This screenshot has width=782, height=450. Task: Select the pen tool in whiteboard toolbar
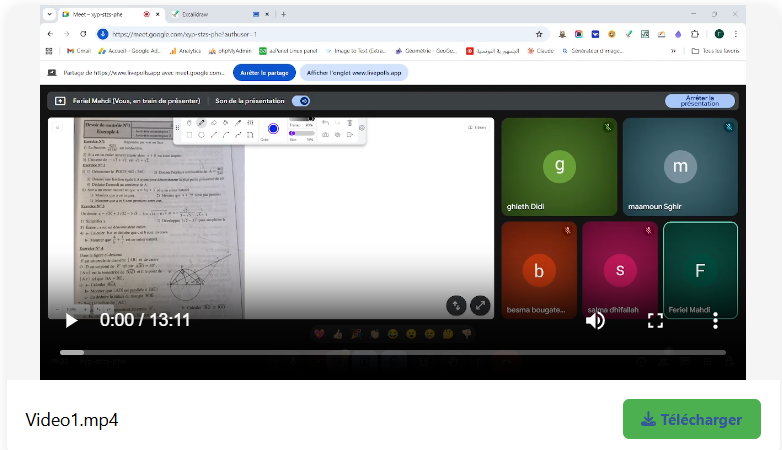(201, 122)
